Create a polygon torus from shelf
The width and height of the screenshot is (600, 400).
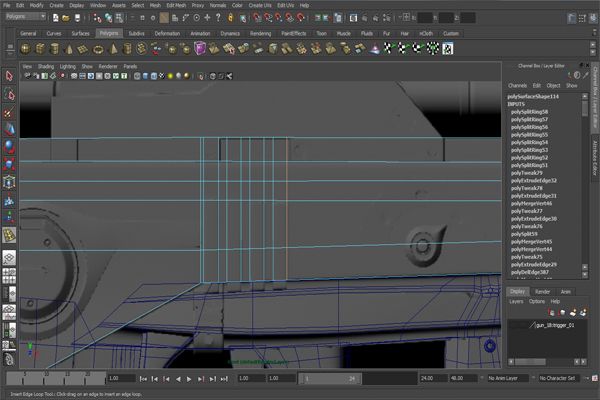(x=98, y=49)
